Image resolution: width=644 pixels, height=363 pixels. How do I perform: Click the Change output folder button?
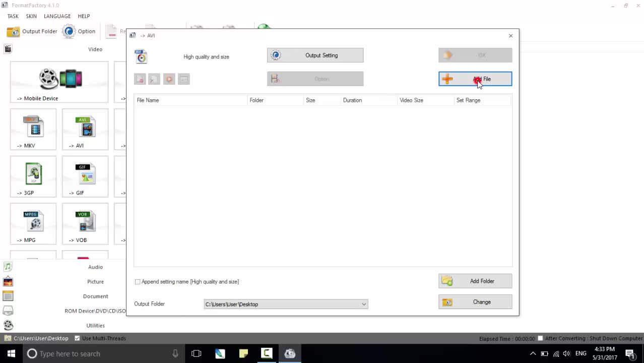coord(475,302)
